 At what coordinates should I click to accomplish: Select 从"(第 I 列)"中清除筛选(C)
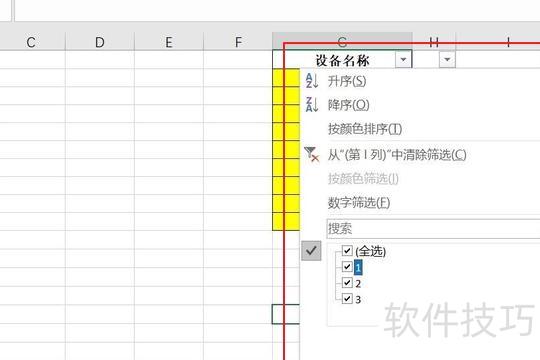point(397,155)
